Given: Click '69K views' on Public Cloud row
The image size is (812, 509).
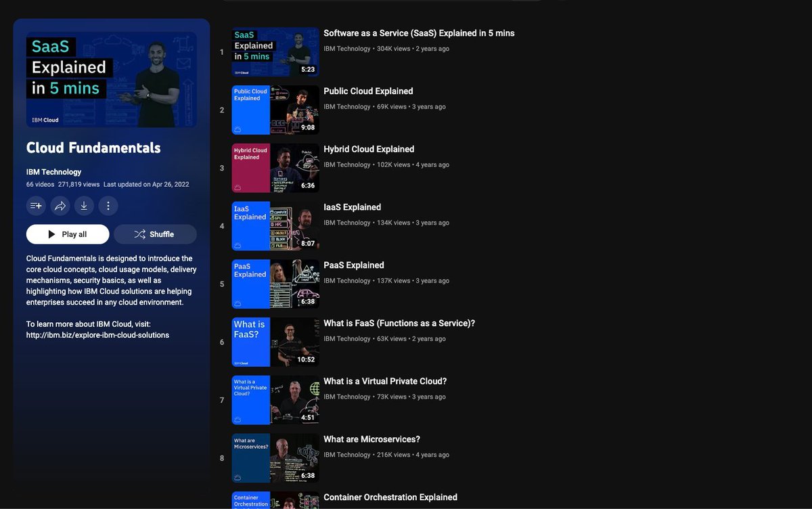Looking at the screenshot, I should [x=392, y=107].
